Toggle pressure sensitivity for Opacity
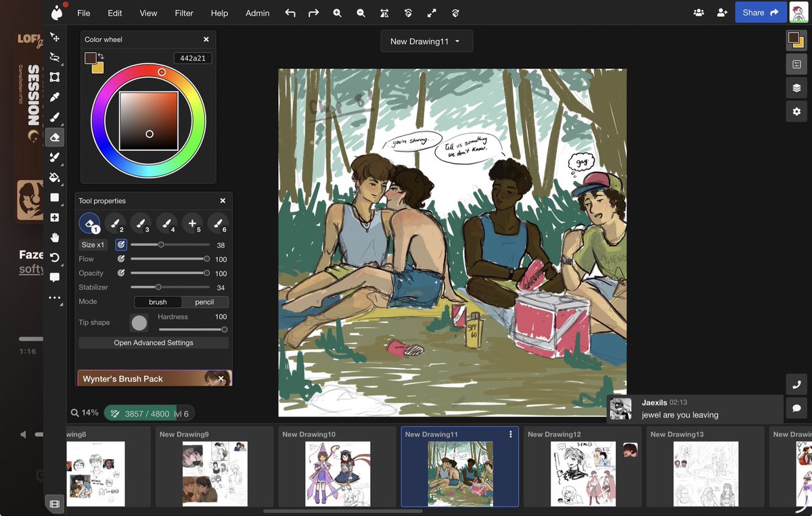The height and width of the screenshot is (516, 812). (121, 273)
